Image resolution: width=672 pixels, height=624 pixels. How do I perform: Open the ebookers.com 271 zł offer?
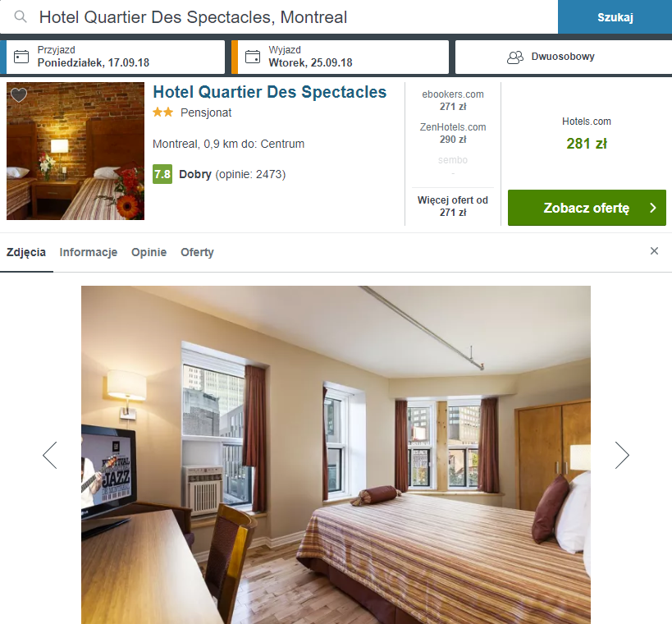453,100
